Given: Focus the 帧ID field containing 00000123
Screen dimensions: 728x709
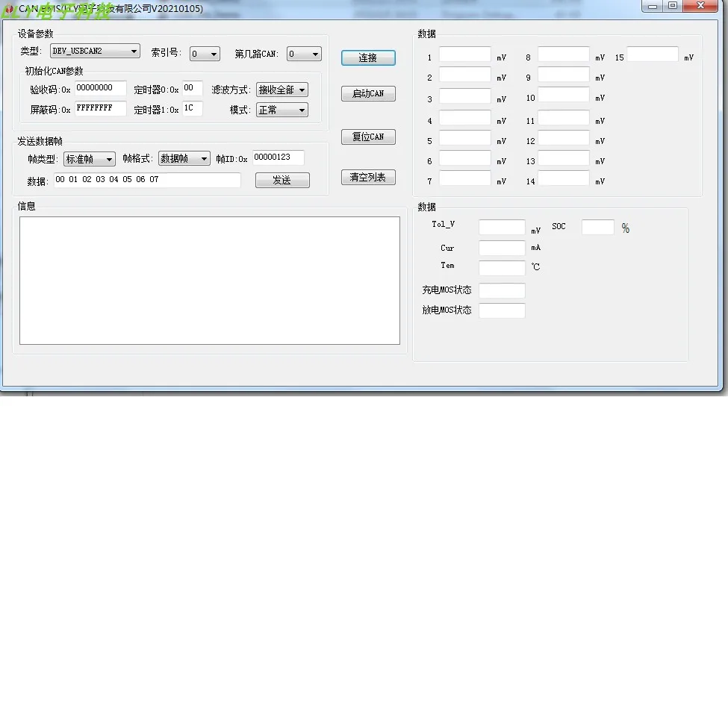Looking at the screenshot, I should (278, 157).
